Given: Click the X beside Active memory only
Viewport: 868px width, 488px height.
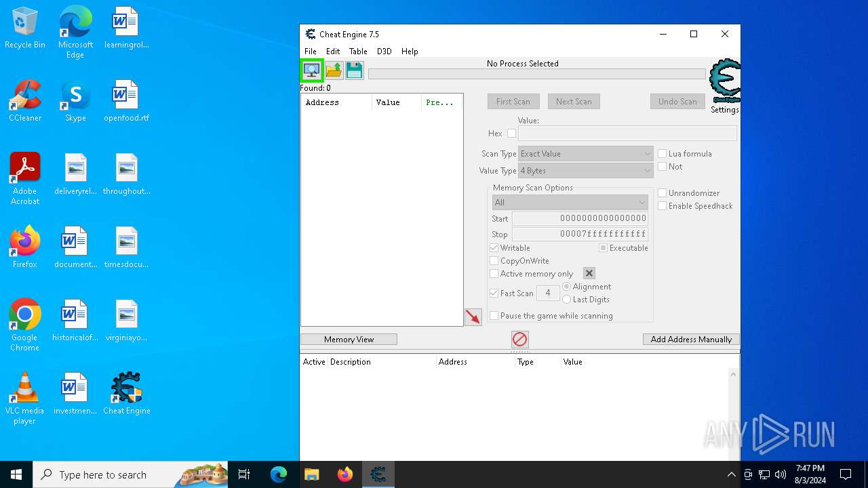Looking at the screenshot, I should (589, 273).
